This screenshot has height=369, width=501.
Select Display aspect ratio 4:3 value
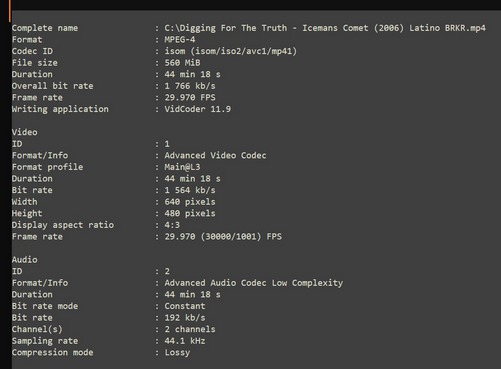tap(172, 225)
